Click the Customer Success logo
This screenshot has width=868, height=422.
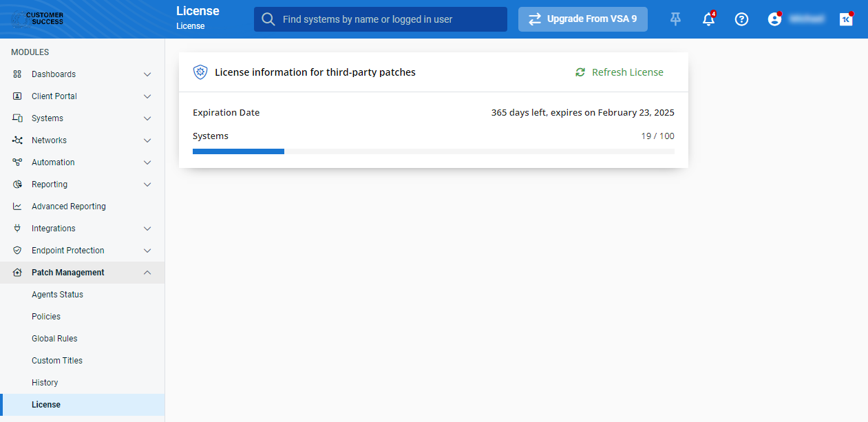point(38,19)
